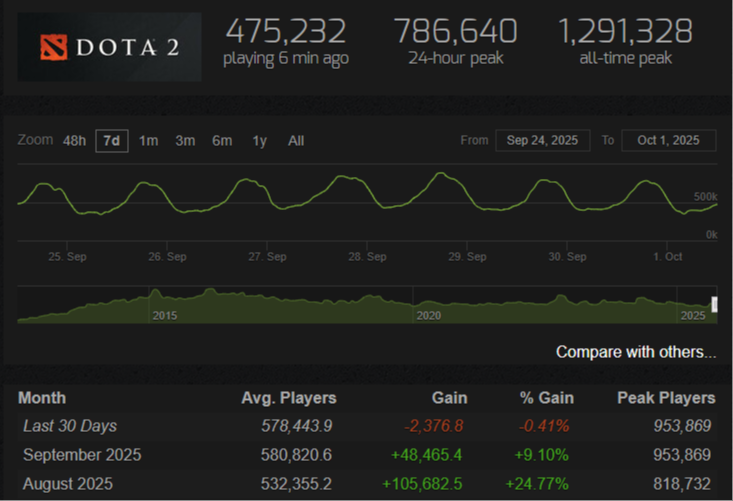The width and height of the screenshot is (733, 501).
Task: Edit the From date Sep 24, 2025
Action: click(542, 140)
